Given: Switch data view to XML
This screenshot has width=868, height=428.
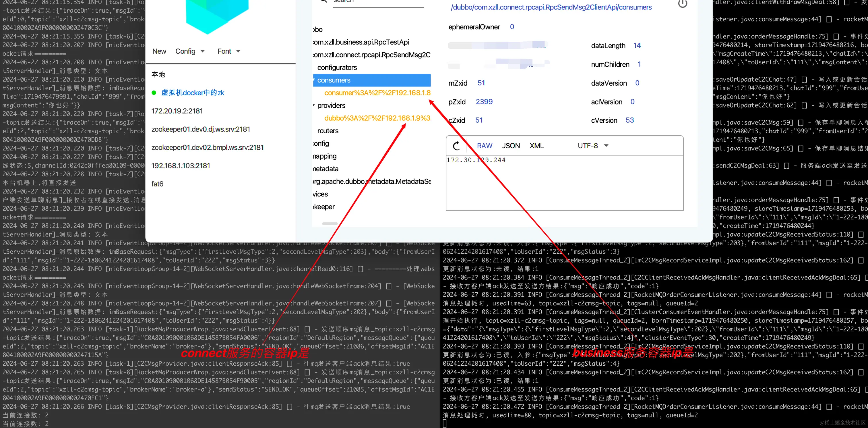Looking at the screenshot, I should pos(536,146).
